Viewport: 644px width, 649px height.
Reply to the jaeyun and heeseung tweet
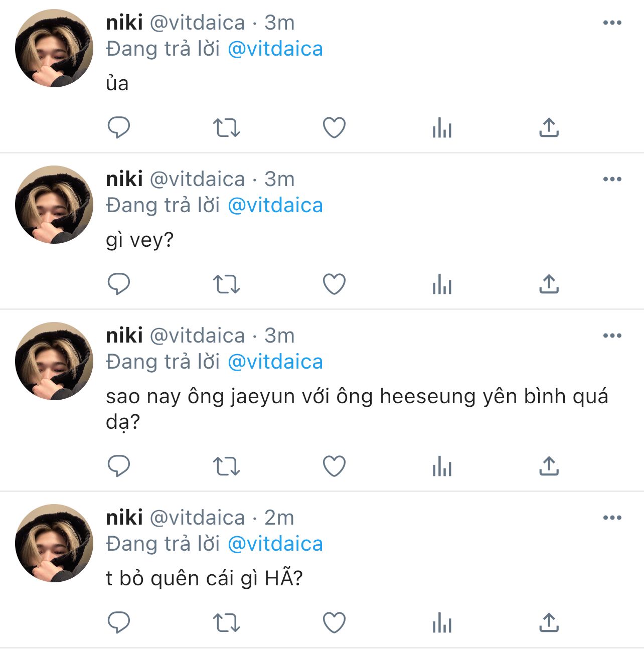pos(119,466)
